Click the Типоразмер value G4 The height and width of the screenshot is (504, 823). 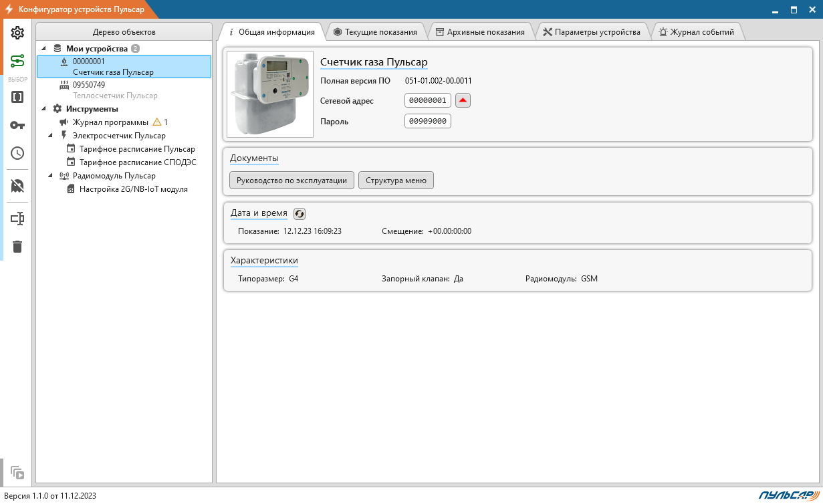click(x=293, y=279)
